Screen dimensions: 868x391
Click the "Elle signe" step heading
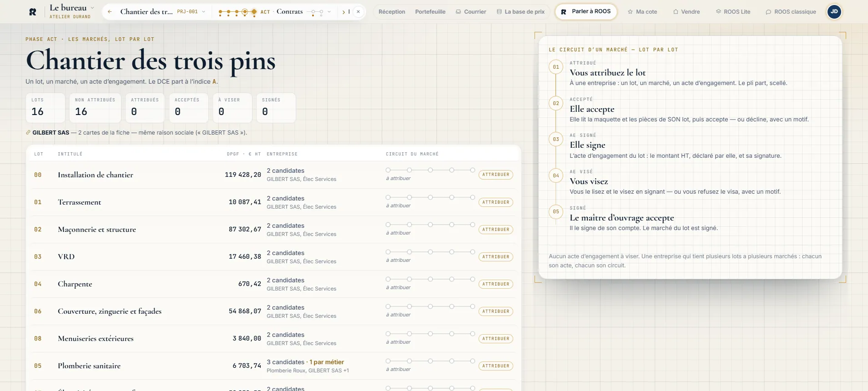pyautogui.click(x=588, y=145)
